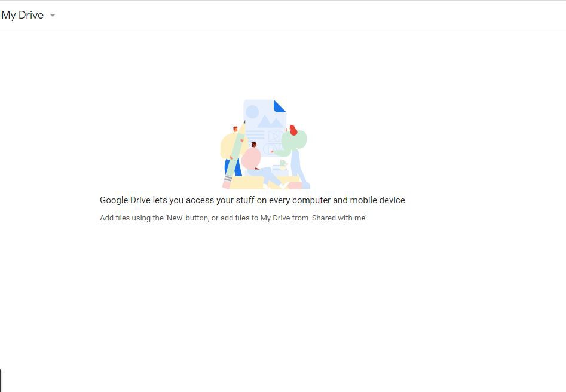Click the mountain picture on the document

coord(270,121)
